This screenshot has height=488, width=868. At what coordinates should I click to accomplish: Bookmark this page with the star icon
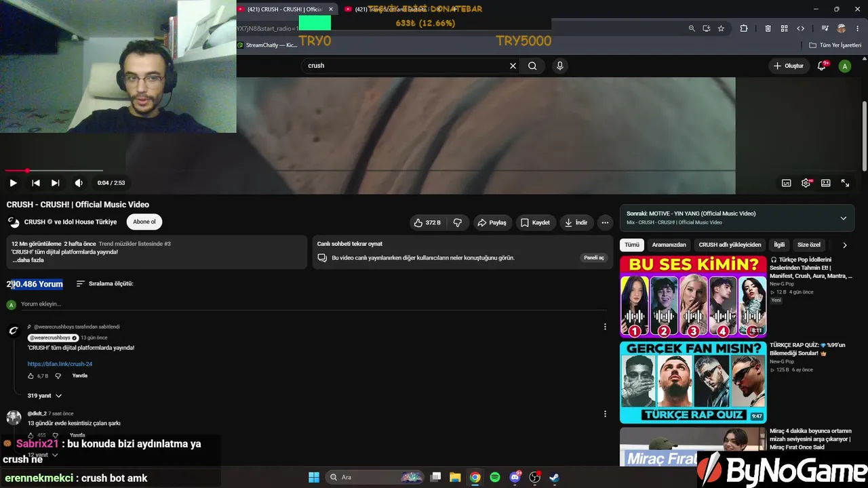[x=721, y=28]
